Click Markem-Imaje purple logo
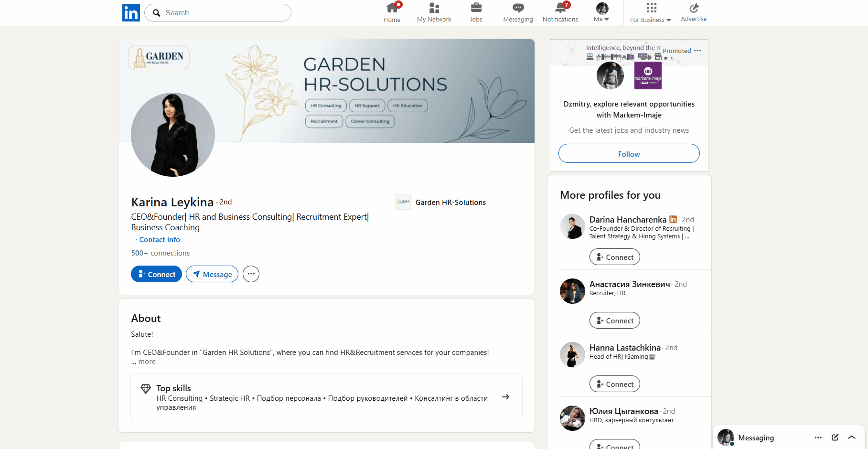Viewport: 868px width, 449px height. [648, 75]
